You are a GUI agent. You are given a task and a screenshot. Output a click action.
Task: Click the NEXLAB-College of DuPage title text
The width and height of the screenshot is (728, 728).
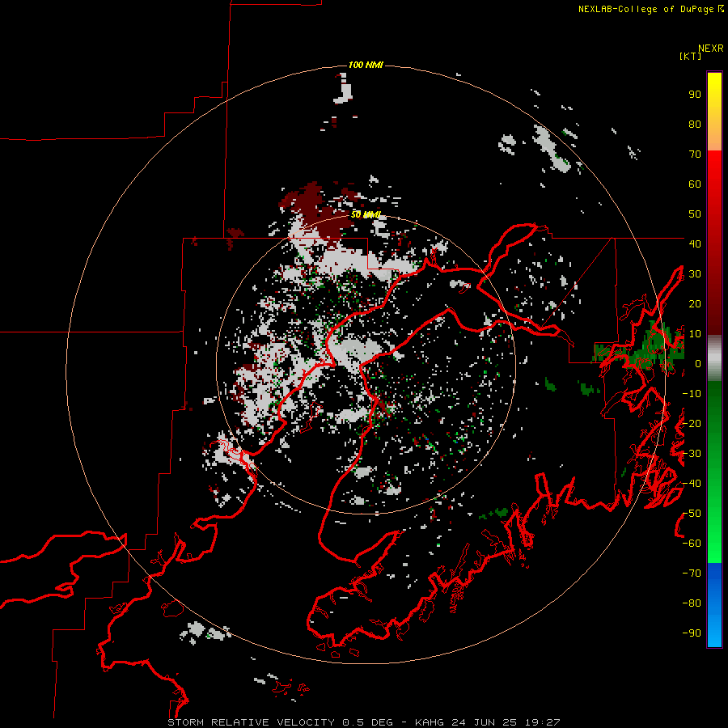(x=645, y=9)
